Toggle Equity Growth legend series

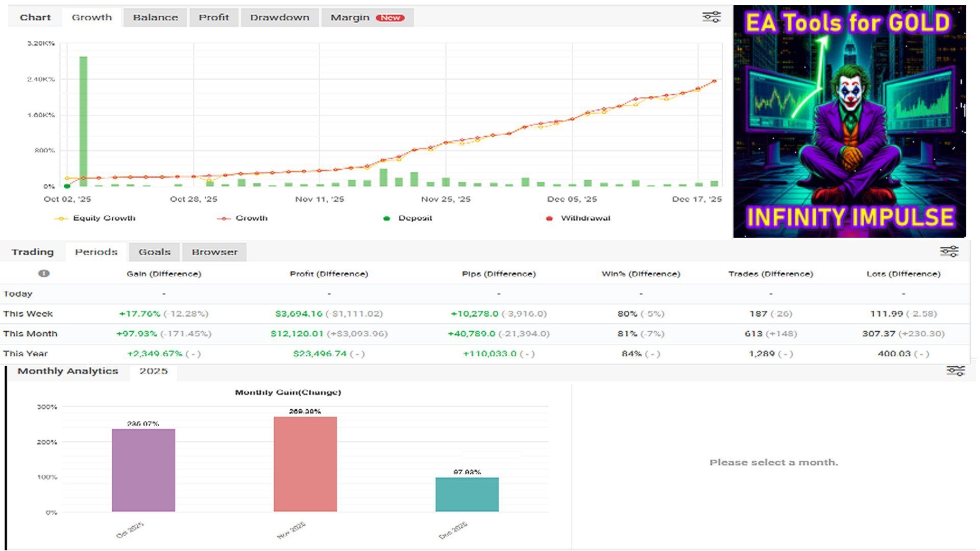click(x=94, y=218)
